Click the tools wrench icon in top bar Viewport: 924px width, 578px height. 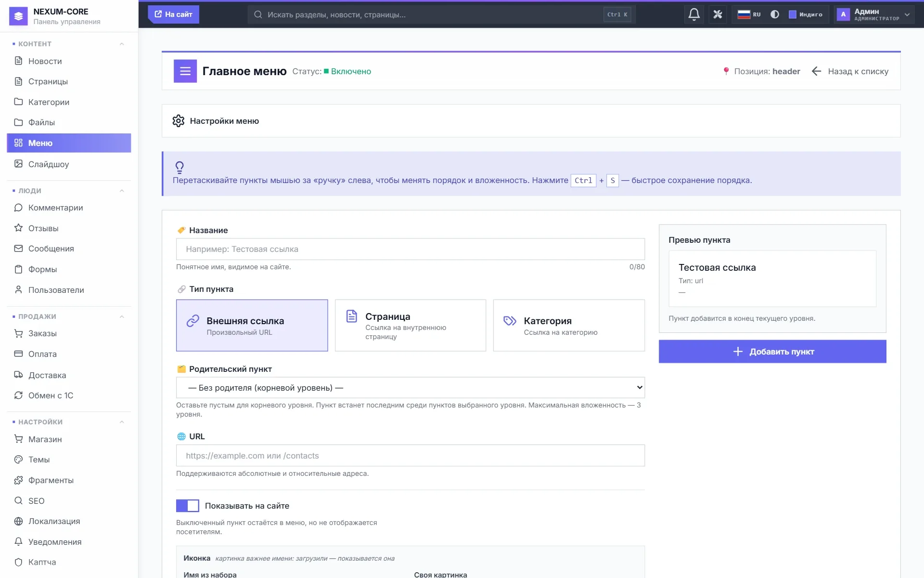click(718, 14)
